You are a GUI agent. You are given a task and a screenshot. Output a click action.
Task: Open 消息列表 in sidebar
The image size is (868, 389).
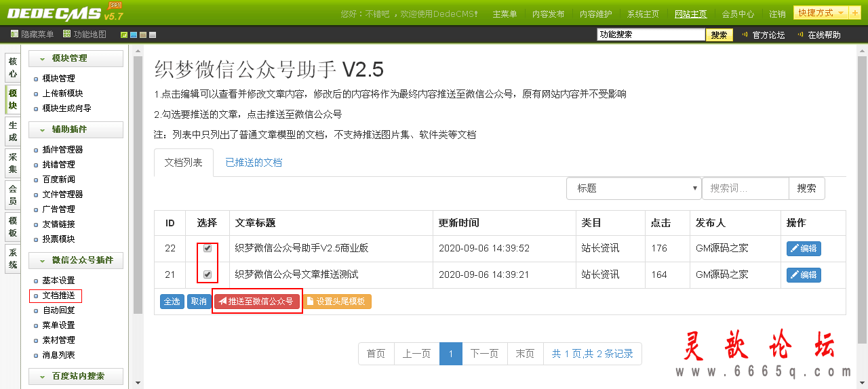pos(58,355)
